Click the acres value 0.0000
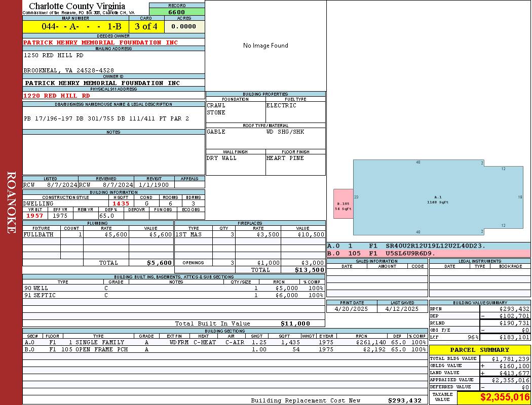This screenshot has height=405, width=532. coord(184,26)
